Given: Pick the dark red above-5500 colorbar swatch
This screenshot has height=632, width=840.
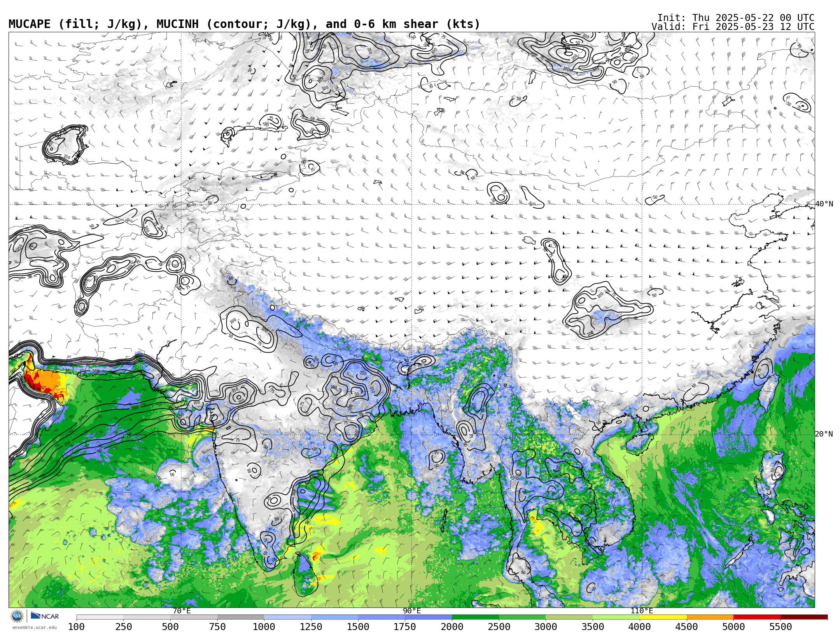Looking at the screenshot, I should click(x=804, y=617).
